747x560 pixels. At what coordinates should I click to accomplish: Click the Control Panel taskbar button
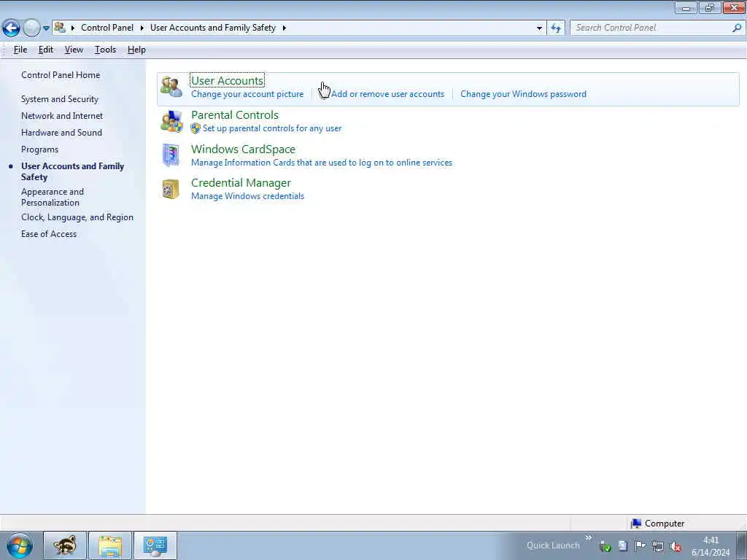[x=155, y=545]
